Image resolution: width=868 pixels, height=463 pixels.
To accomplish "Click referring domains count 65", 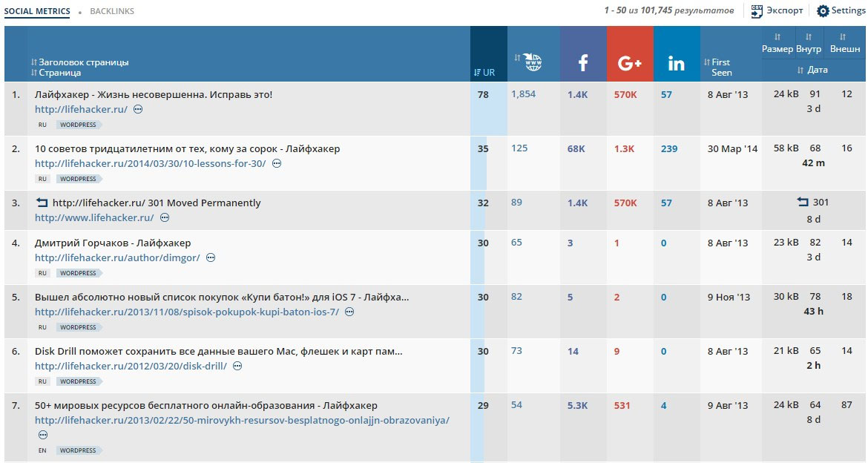I will click(x=516, y=243).
